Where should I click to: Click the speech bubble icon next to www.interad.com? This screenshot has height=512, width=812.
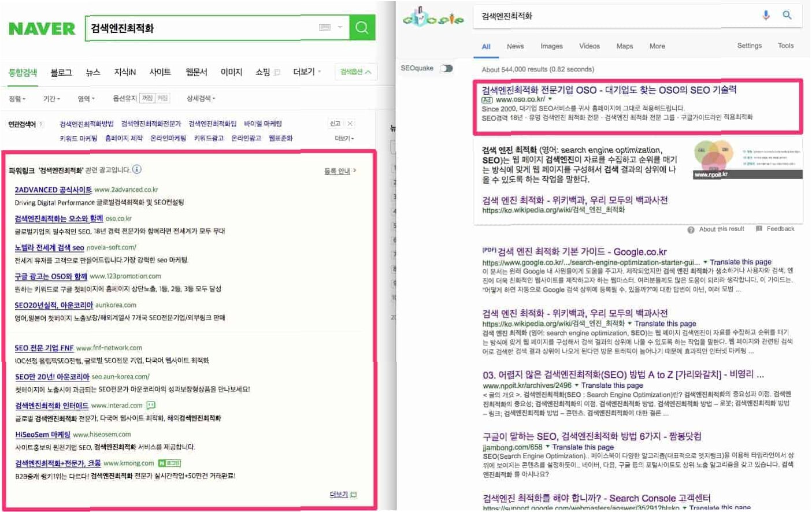(x=151, y=405)
